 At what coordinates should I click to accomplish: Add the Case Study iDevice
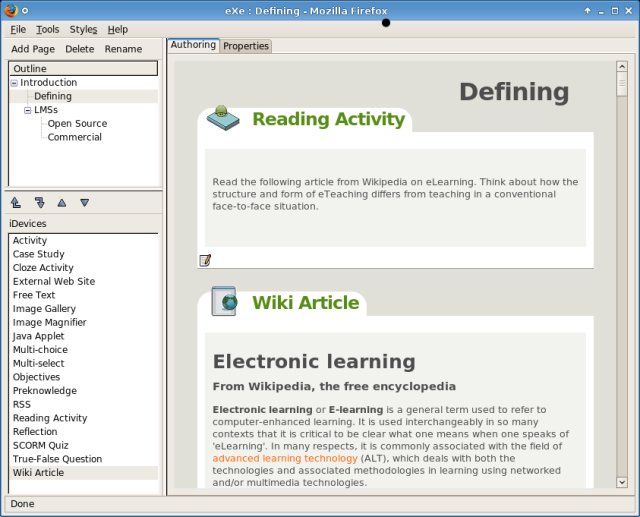click(x=83, y=254)
